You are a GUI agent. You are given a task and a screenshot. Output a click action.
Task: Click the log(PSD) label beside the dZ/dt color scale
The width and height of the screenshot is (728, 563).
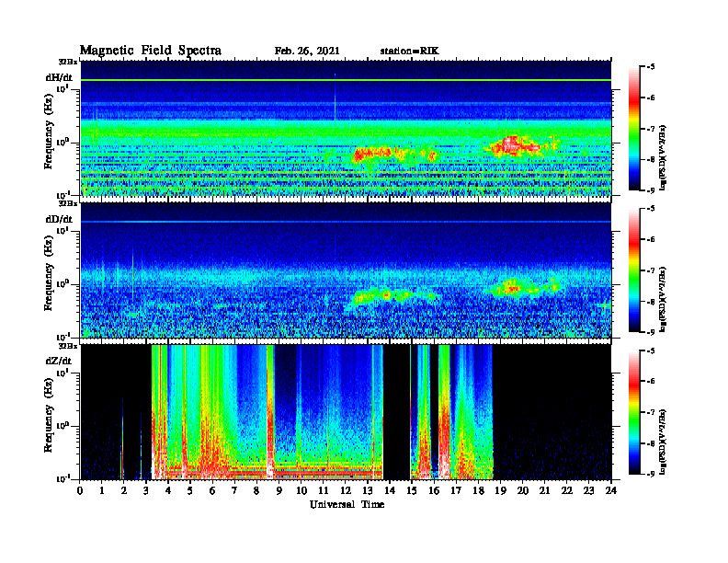pos(663,441)
